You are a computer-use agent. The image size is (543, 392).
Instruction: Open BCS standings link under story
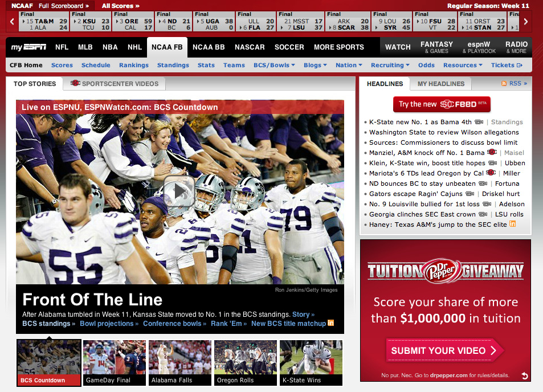coord(48,324)
